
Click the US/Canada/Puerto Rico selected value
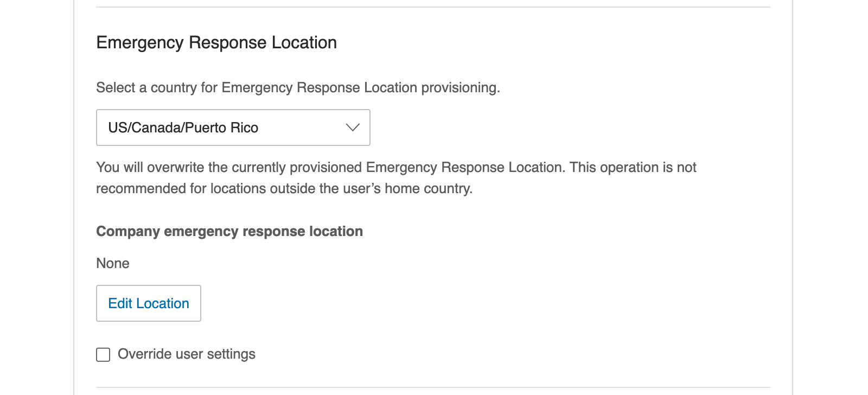pos(183,128)
